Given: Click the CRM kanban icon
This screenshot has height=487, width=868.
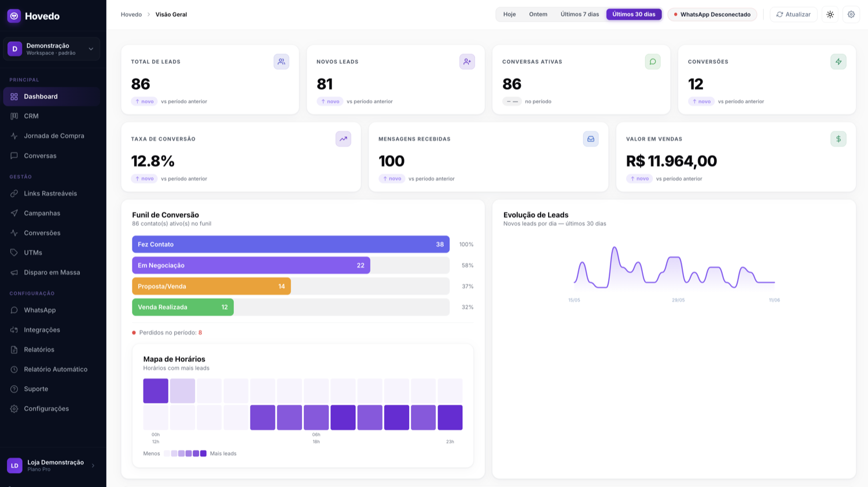Looking at the screenshot, I should pyautogui.click(x=14, y=116).
